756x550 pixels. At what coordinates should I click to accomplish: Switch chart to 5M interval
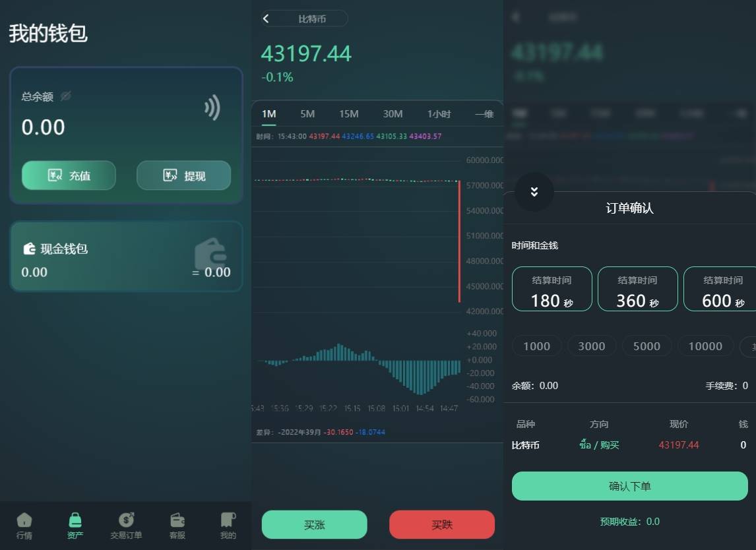coord(307,114)
